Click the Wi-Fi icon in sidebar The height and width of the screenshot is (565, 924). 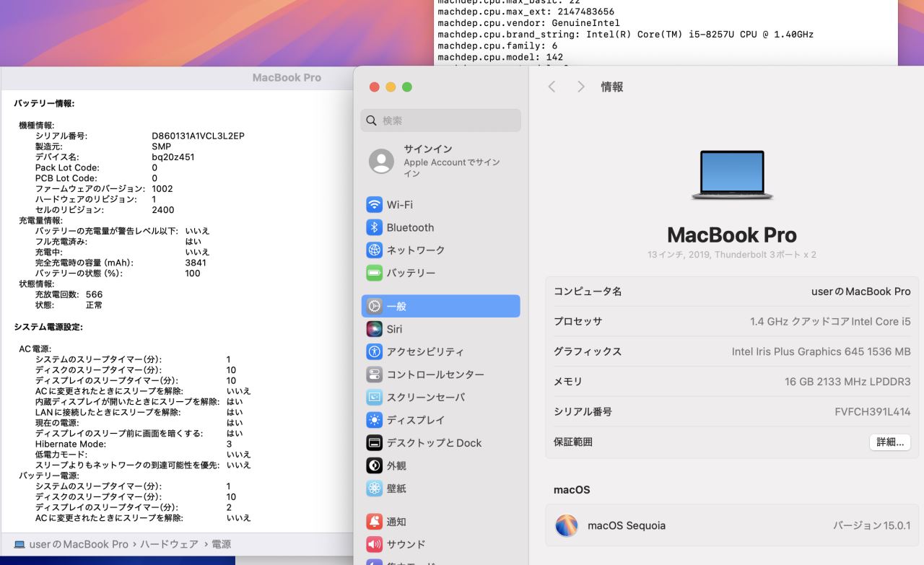coord(374,205)
